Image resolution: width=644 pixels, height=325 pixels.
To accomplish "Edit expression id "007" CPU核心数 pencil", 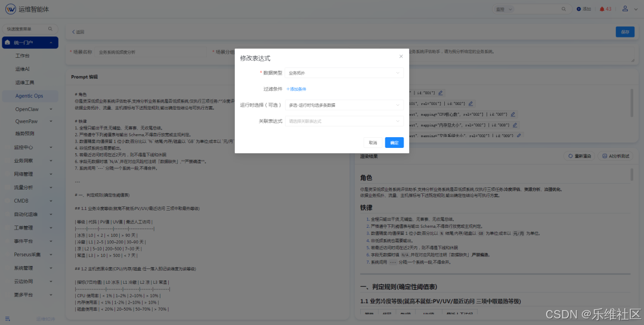I will (x=513, y=114).
